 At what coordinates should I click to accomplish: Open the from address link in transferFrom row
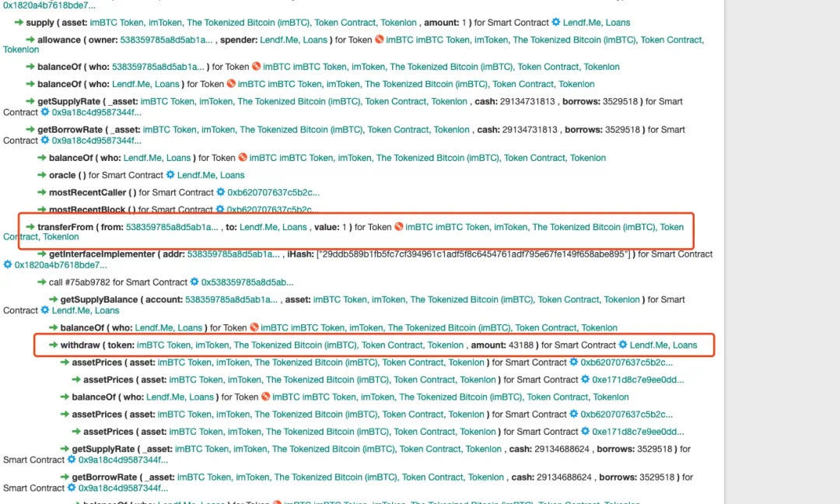tap(172, 227)
